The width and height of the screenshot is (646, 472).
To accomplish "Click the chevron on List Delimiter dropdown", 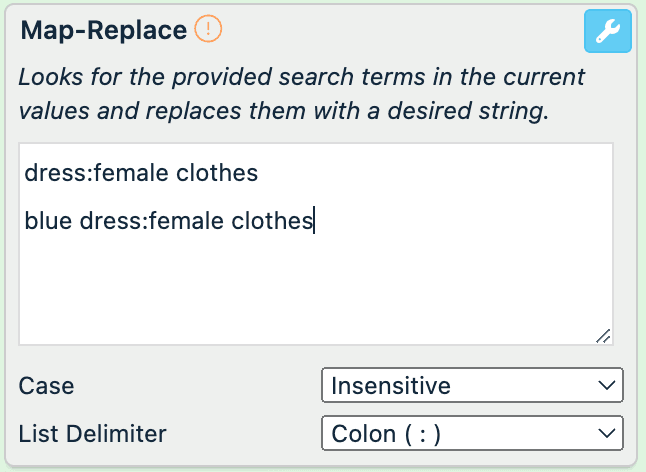I will pos(604,433).
